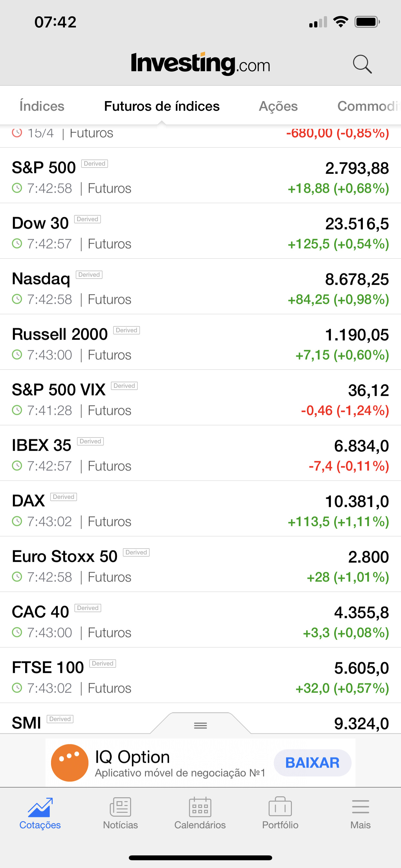Select the Commodities tab

(369, 106)
